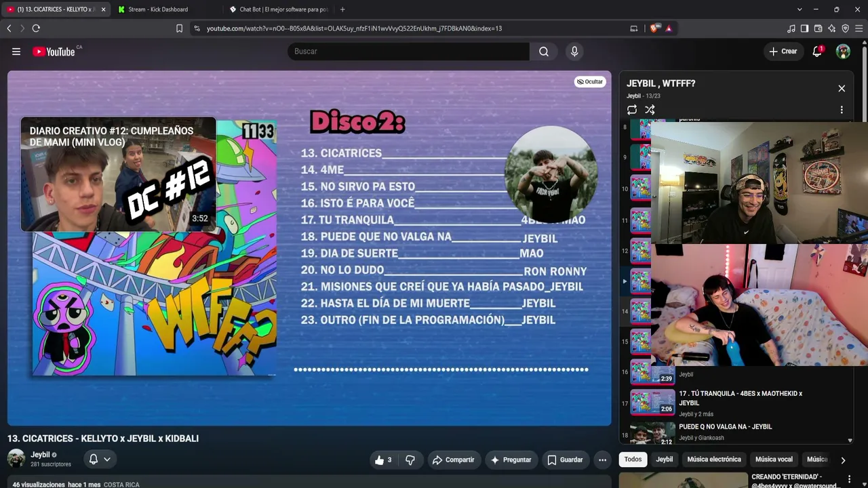The width and height of the screenshot is (868, 488).
Task: Play playlist item 16 thumbnail
Action: (652, 372)
